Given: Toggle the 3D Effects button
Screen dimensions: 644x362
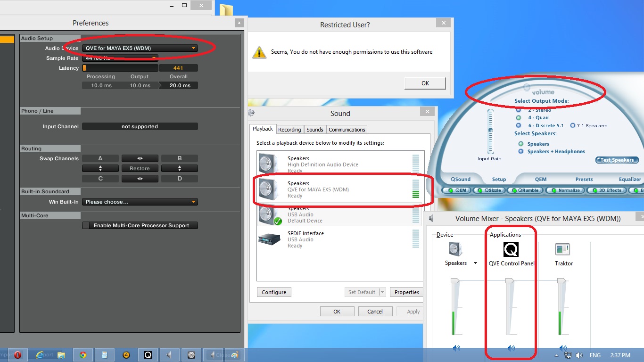Looking at the screenshot, I should 606,190.
